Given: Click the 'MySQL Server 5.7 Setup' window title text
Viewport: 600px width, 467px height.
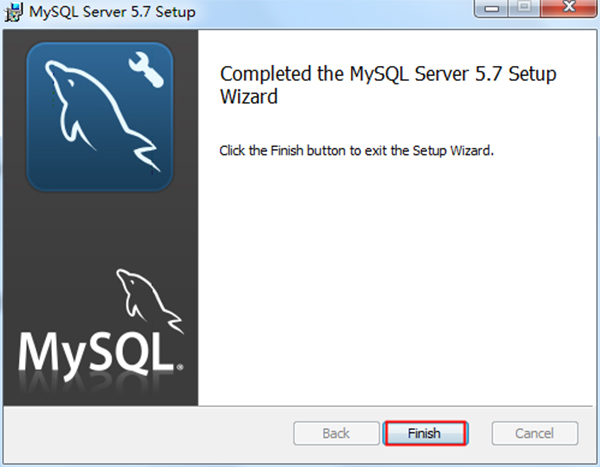Looking at the screenshot, I should coord(112,12).
